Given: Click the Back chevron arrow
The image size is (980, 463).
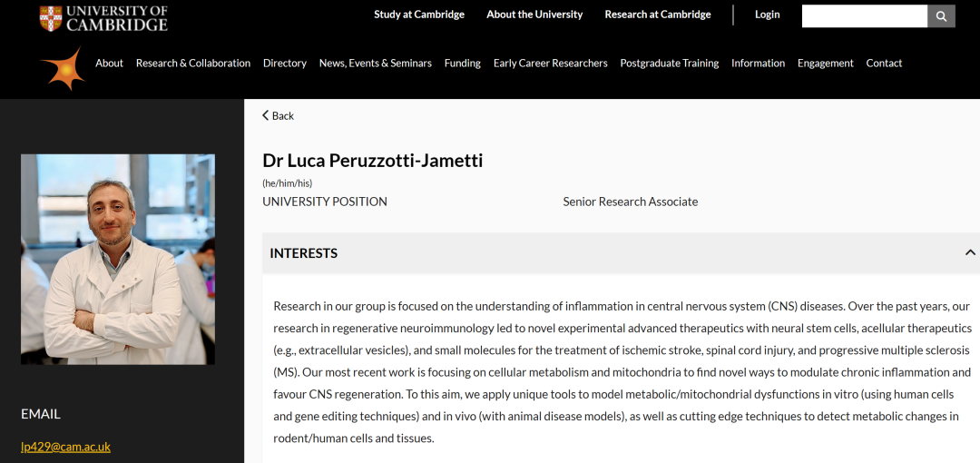Looking at the screenshot, I should pyautogui.click(x=266, y=115).
